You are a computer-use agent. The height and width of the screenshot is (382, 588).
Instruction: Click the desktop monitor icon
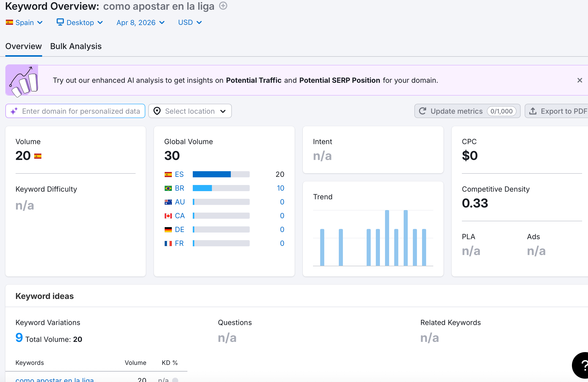[x=60, y=22]
